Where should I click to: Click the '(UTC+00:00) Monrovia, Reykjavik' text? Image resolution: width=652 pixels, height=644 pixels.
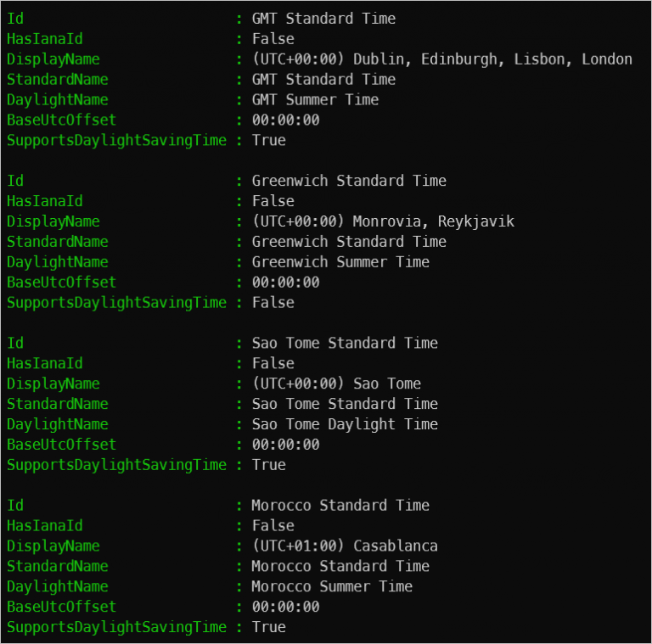tap(383, 221)
